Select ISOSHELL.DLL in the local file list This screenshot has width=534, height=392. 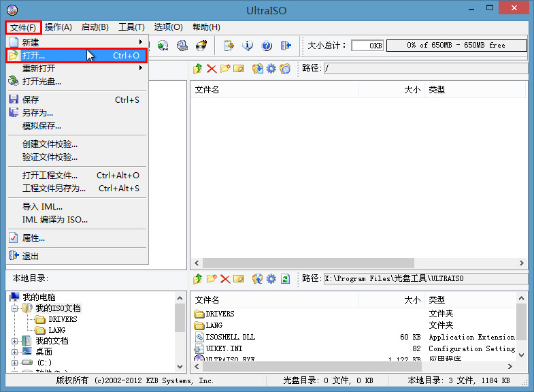click(230, 337)
